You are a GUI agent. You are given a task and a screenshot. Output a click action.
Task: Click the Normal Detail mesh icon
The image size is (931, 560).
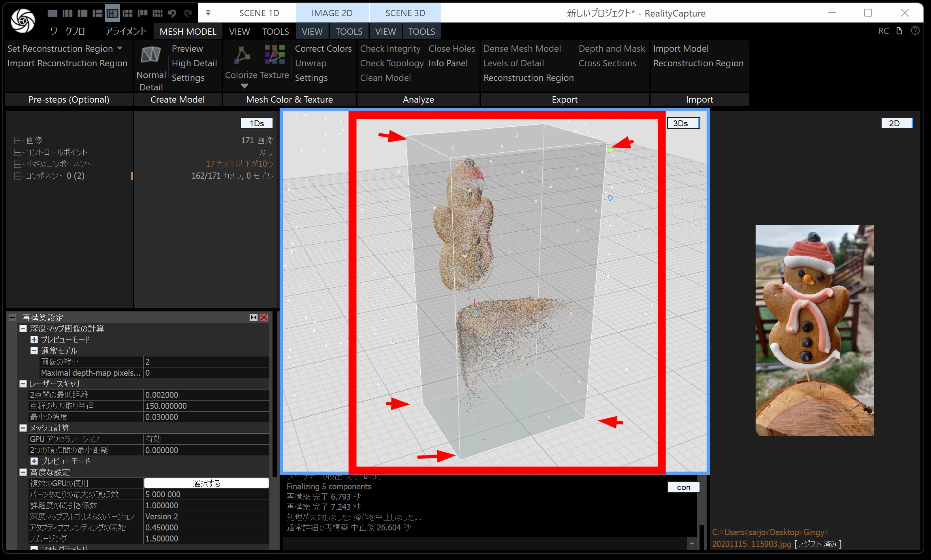click(151, 55)
